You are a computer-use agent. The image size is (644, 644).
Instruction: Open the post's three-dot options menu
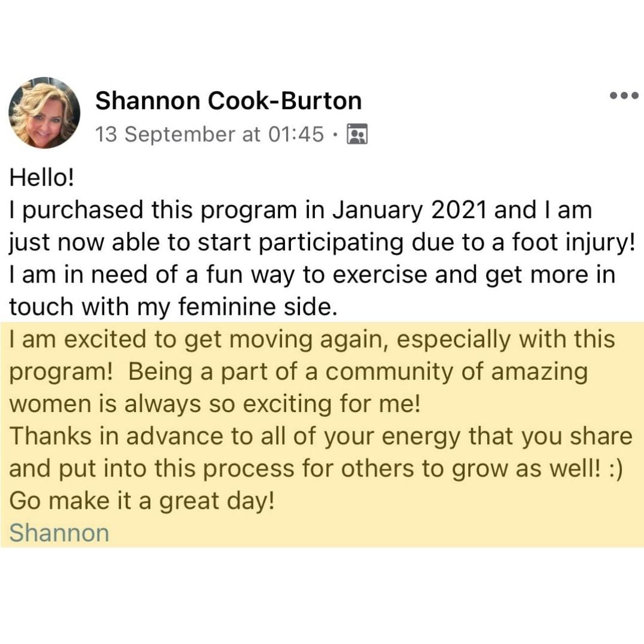point(624,95)
